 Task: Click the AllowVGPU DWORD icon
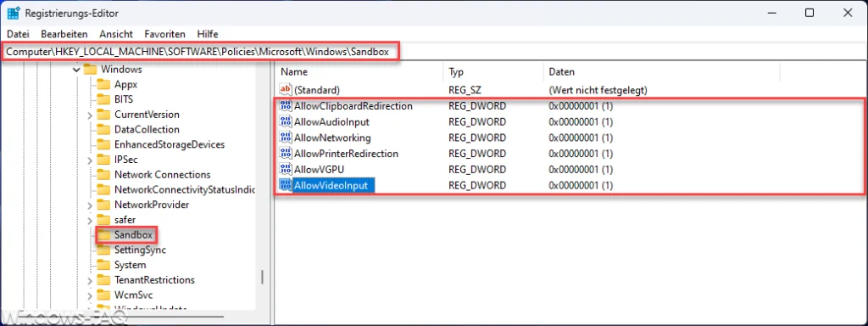click(x=286, y=169)
